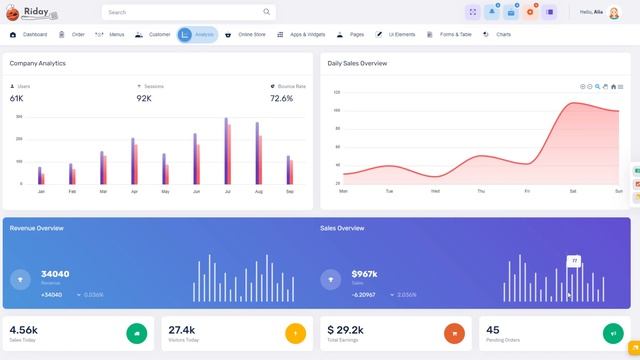Zoom in on the Daily Sales chart
This screenshot has width=640, height=360.
(582, 87)
